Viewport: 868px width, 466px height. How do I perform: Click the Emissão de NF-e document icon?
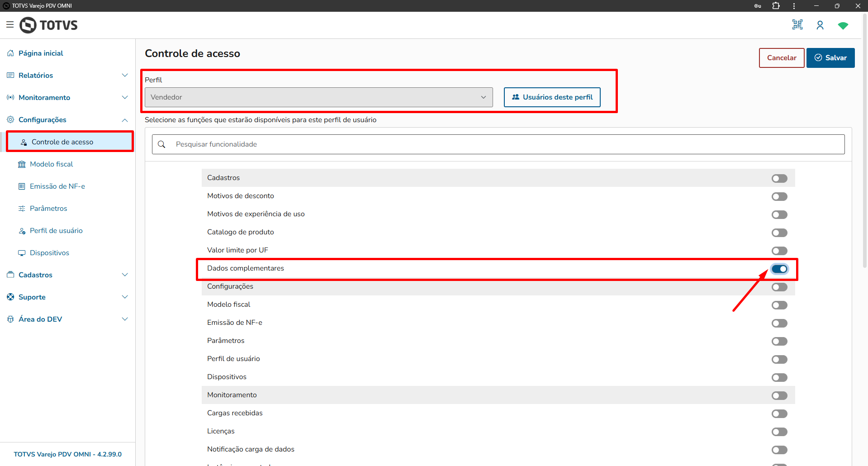click(x=22, y=186)
